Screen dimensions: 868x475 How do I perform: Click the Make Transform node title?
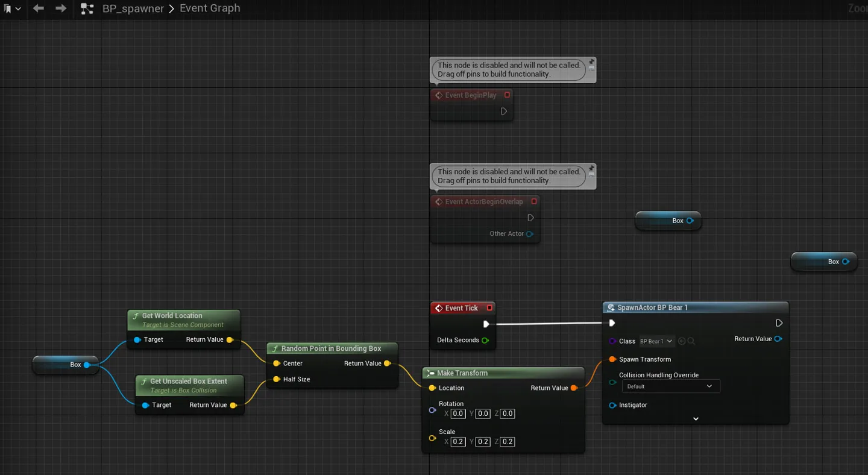[x=462, y=373]
